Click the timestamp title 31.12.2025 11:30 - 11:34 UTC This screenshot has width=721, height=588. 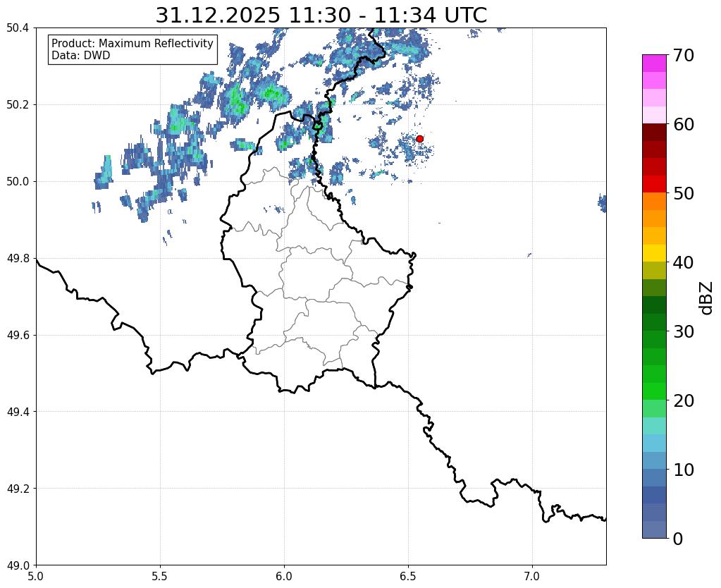click(321, 16)
